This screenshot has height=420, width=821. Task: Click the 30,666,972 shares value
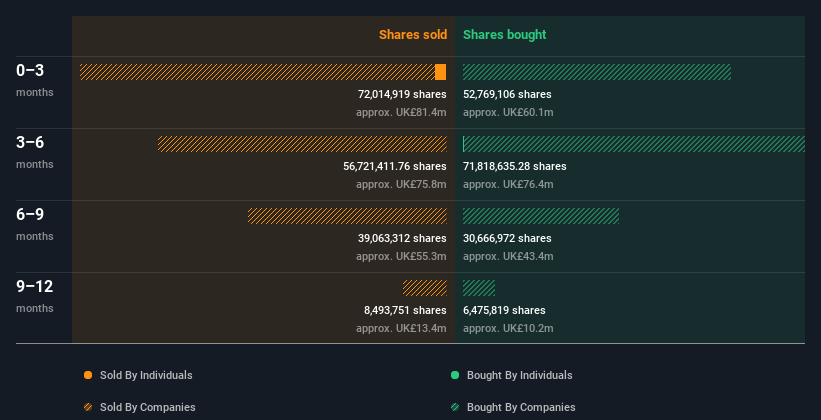point(507,238)
